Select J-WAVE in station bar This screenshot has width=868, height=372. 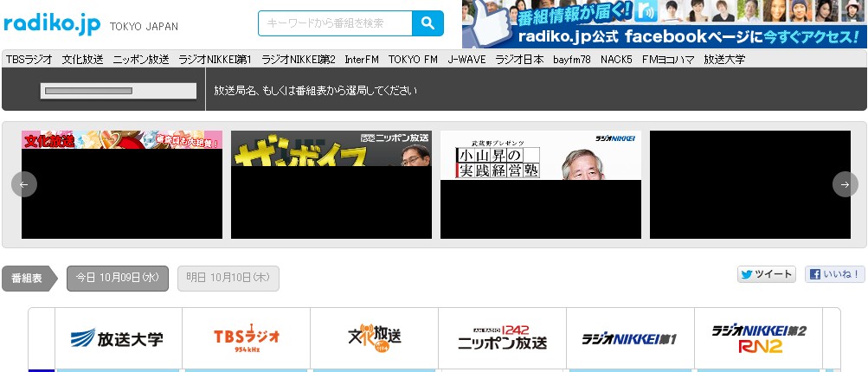(x=466, y=59)
